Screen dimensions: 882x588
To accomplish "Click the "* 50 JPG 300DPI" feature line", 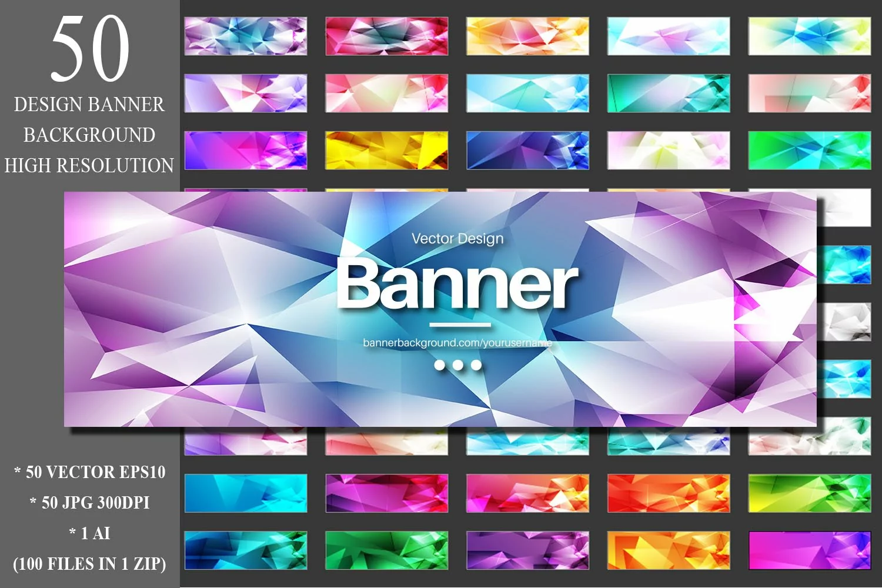I will (x=90, y=503).
